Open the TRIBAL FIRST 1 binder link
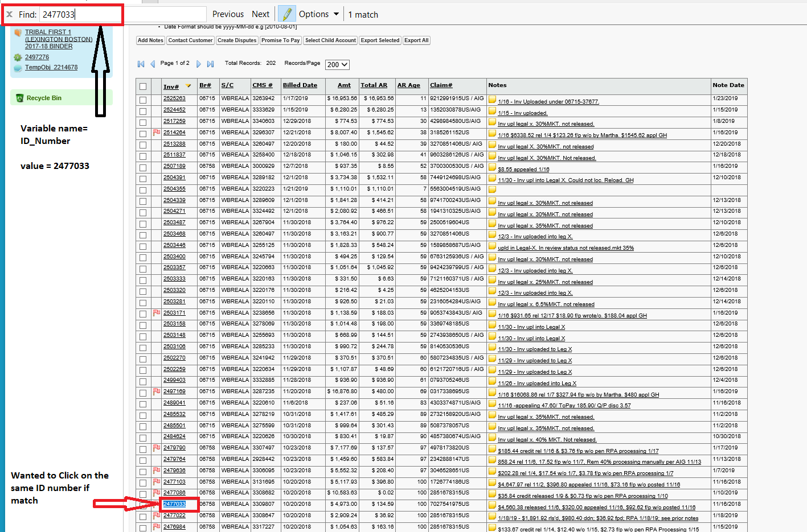Screen dimensions: 807x532 pyautogui.click(x=59, y=39)
